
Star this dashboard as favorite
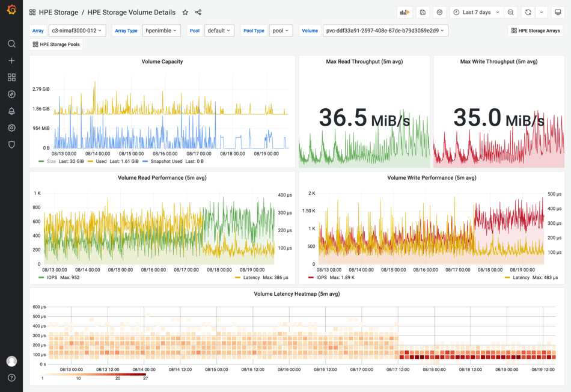pos(185,13)
